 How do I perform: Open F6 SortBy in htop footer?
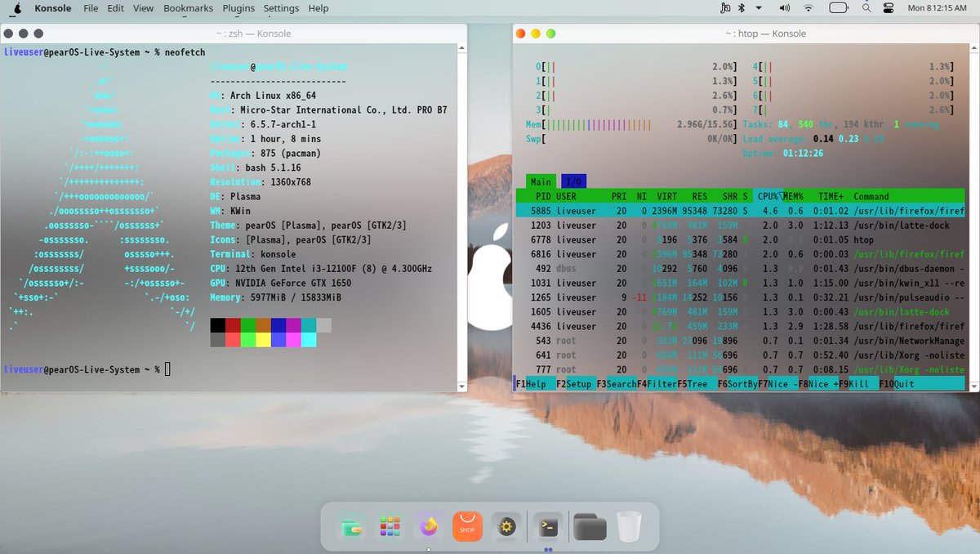(x=737, y=384)
